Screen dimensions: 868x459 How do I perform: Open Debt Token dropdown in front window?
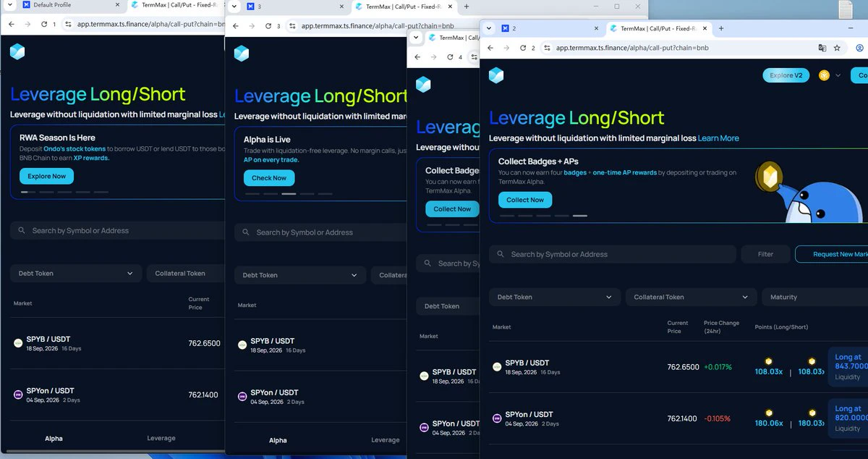[x=555, y=297]
